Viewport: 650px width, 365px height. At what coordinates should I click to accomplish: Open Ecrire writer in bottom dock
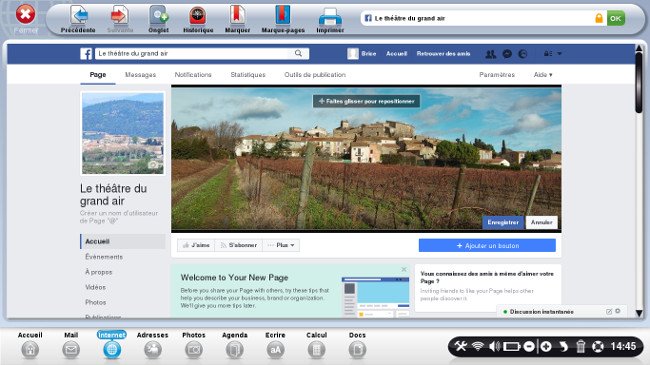pos(275,345)
